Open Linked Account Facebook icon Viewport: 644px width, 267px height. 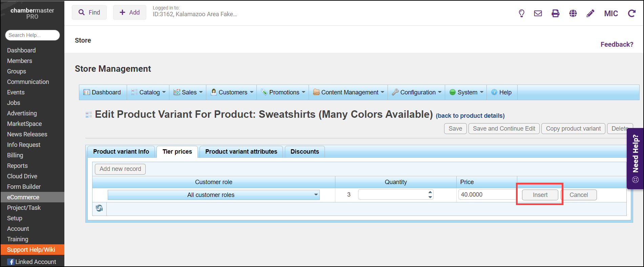pyautogui.click(x=11, y=262)
